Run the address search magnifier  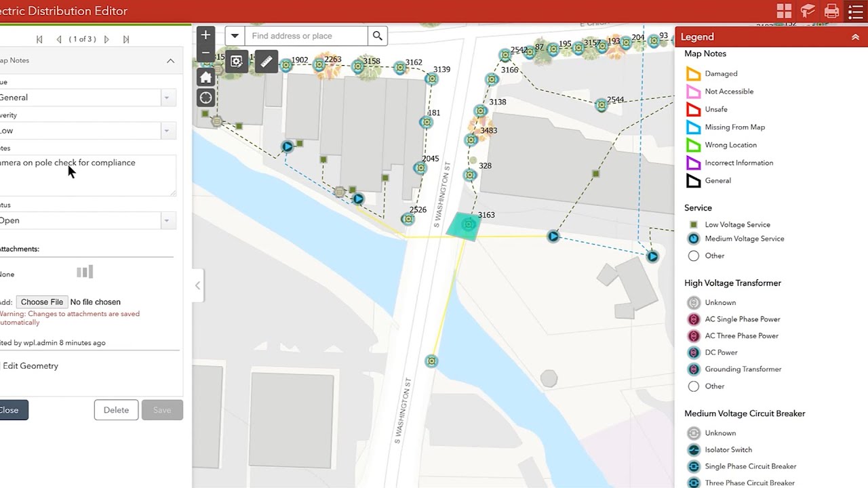point(378,36)
